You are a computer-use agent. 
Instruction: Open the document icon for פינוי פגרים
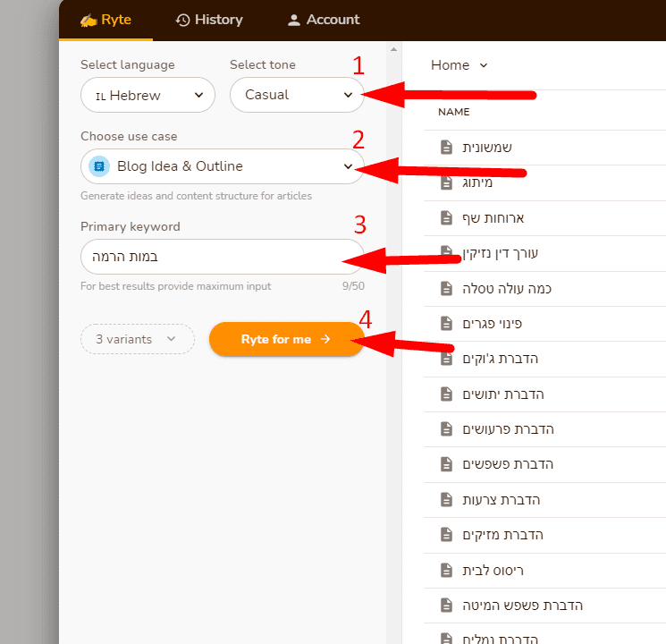(446, 324)
